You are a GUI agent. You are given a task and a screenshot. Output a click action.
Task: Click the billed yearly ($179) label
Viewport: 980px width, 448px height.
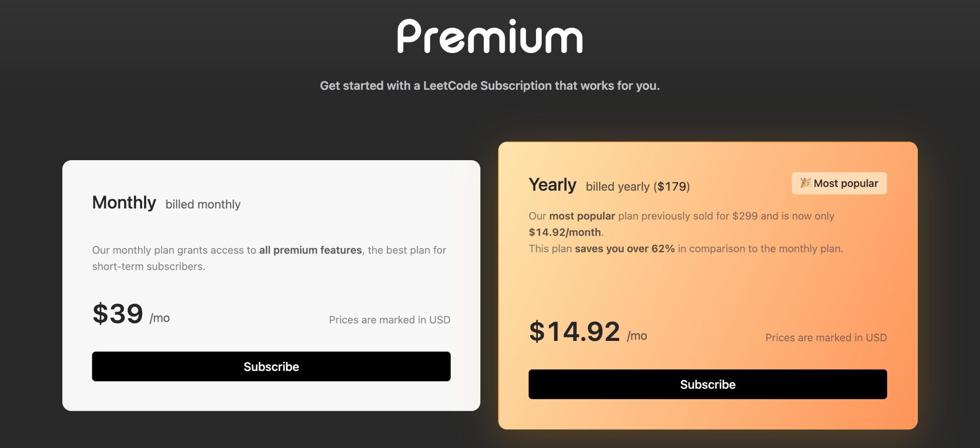[x=638, y=186]
